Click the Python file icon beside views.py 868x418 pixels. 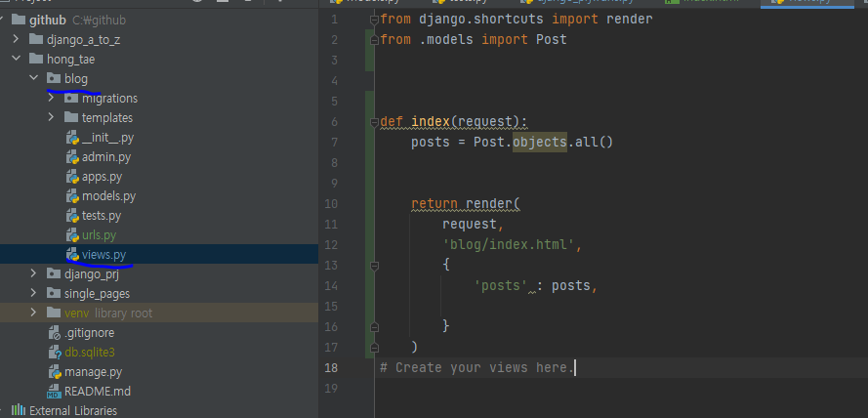click(72, 255)
